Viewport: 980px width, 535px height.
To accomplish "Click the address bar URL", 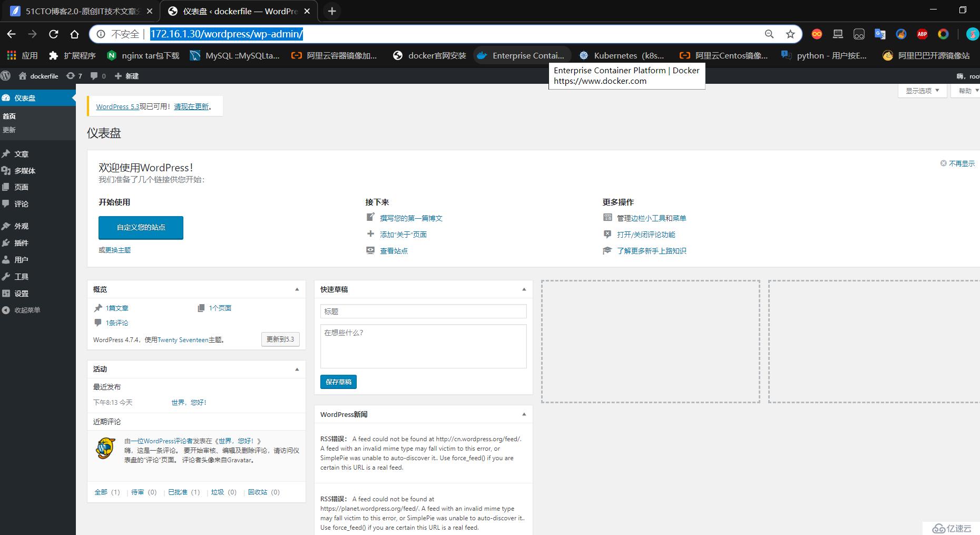I will click(227, 34).
